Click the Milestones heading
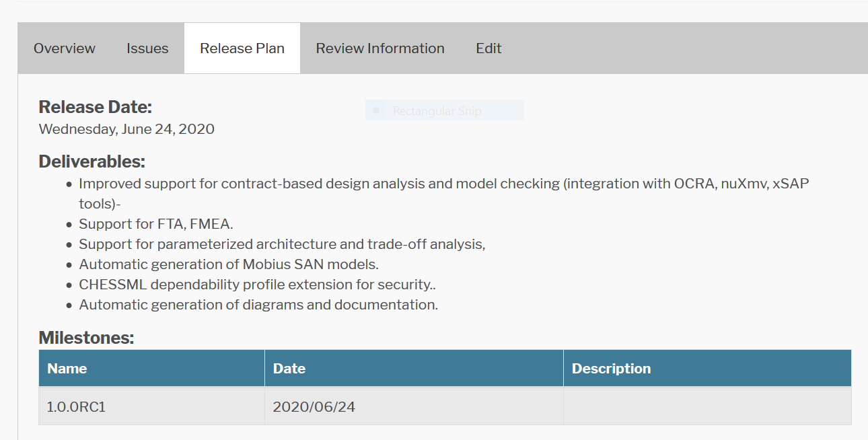The width and height of the screenshot is (868, 440). tap(86, 338)
